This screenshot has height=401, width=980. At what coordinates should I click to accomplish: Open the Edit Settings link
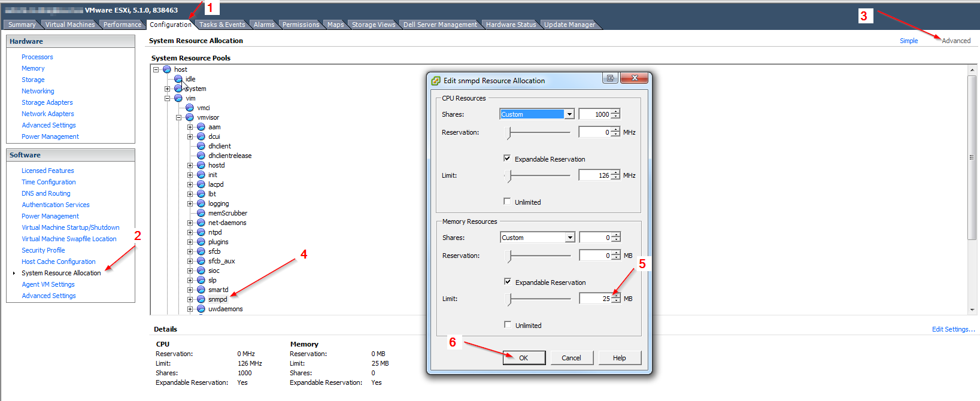(x=953, y=329)
